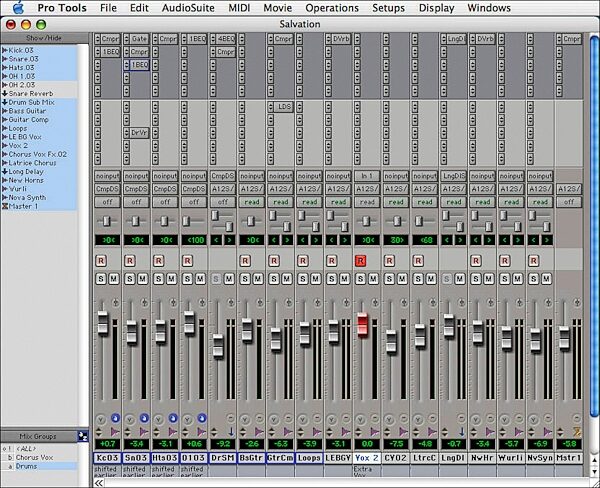The height and width of the screenshot is (488, 600).
Task: Open insert selector arrows beside Gate on Sn03
Action: pyautogui.click(x=127, y=39)
